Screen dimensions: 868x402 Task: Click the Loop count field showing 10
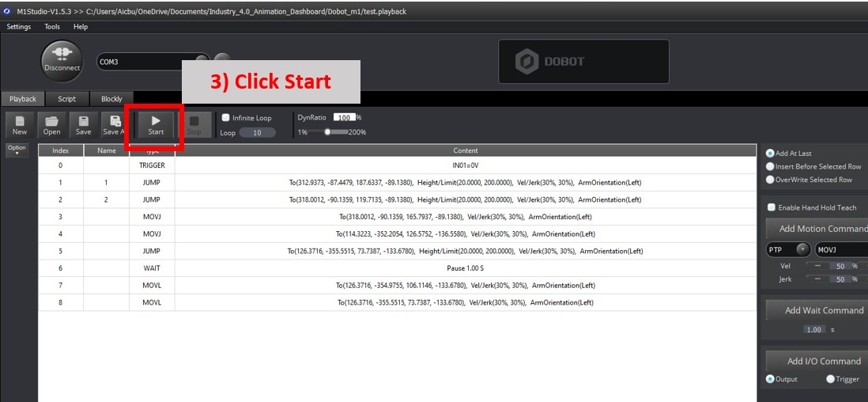click(257, 132)
